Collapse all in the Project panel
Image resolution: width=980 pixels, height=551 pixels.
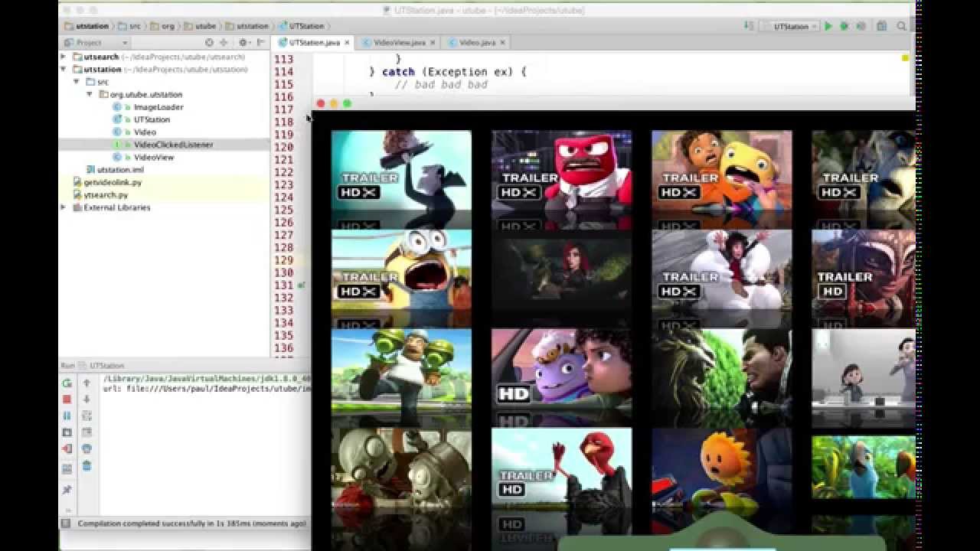point(224,43)
